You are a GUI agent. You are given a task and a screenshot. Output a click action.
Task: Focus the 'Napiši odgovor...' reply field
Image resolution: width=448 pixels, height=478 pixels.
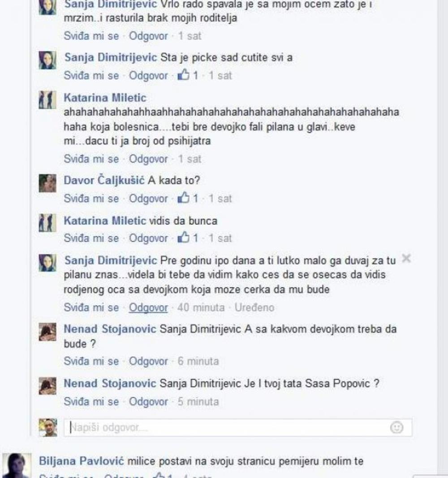[238, 427]
